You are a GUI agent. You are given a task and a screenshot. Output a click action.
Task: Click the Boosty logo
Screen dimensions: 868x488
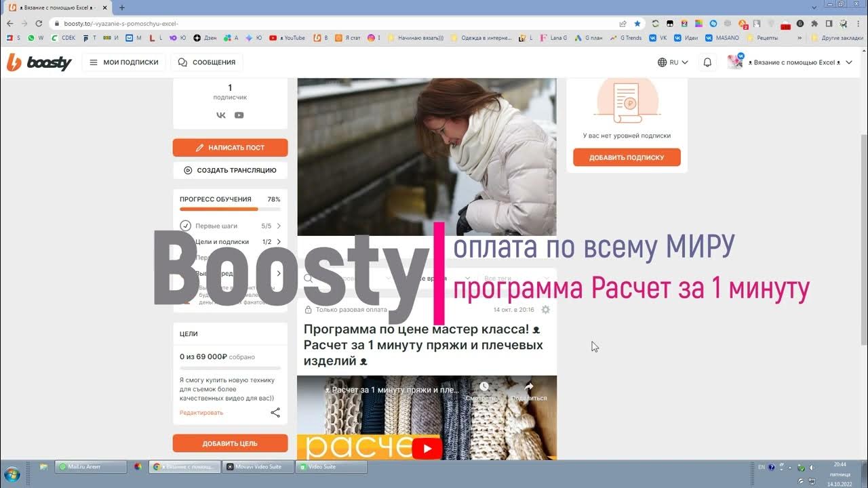pyautogui.click(x=39, y=62)
